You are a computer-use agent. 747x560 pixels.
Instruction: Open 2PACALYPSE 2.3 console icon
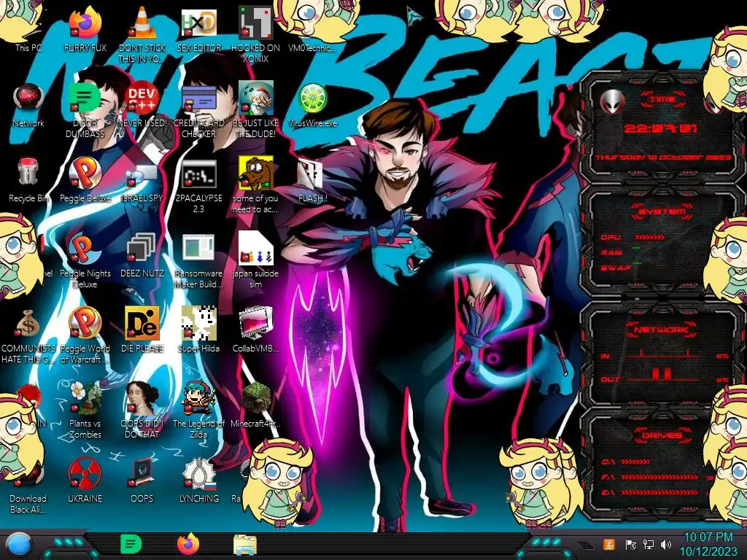(199, 174)
